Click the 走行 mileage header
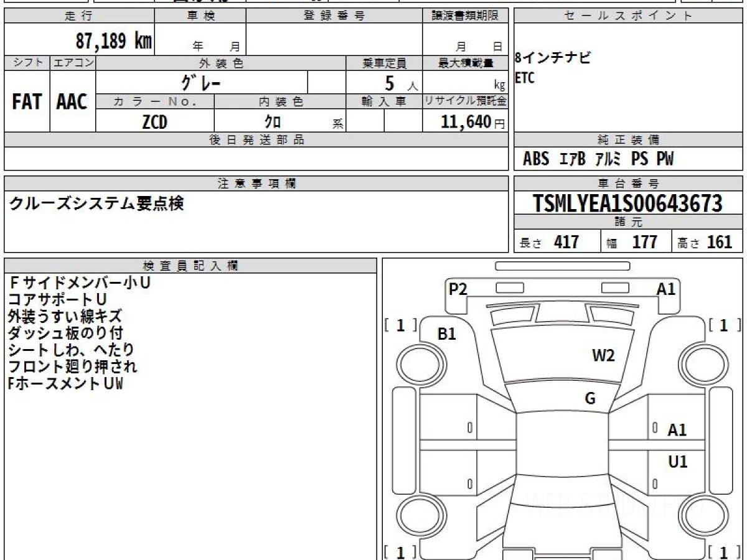The image size is (747, 560). (x=78, y=16)
